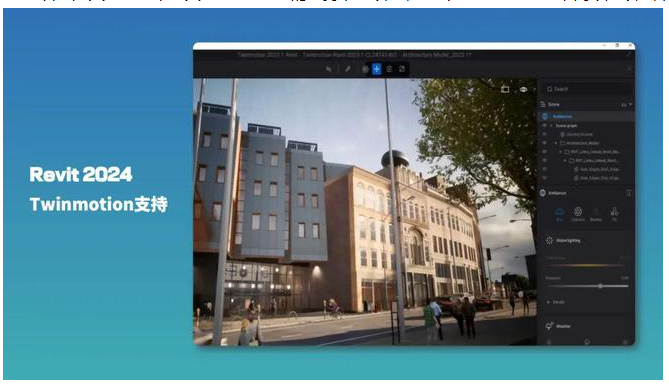Activate the blue Move gizmo tool
The width and height of the screenshot is (669, 390).
[376, 69]
